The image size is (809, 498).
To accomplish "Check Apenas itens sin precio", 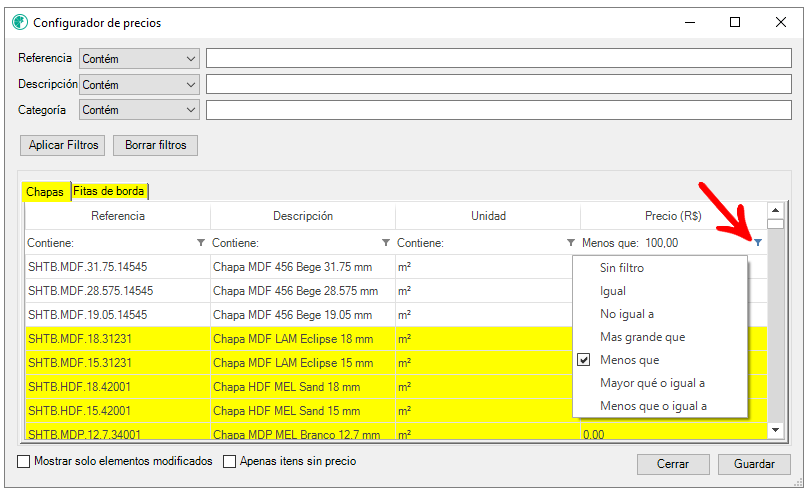I will (230, 462).
